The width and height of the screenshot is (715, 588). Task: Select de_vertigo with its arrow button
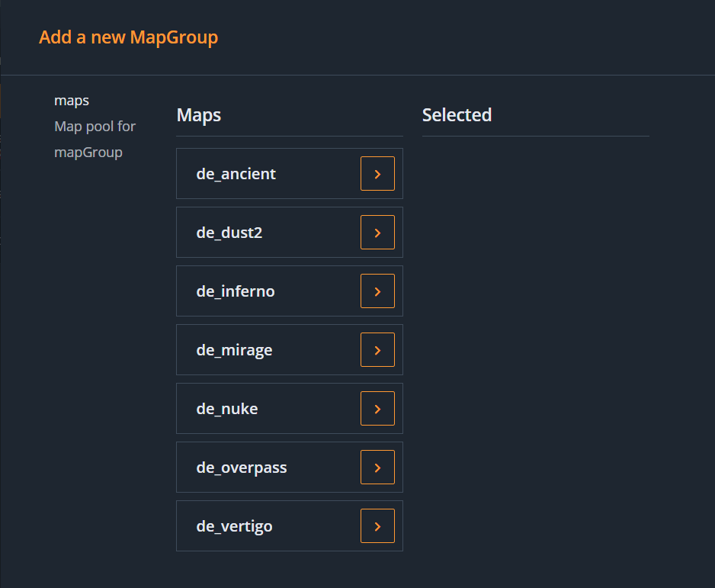[x=377, y=526]
